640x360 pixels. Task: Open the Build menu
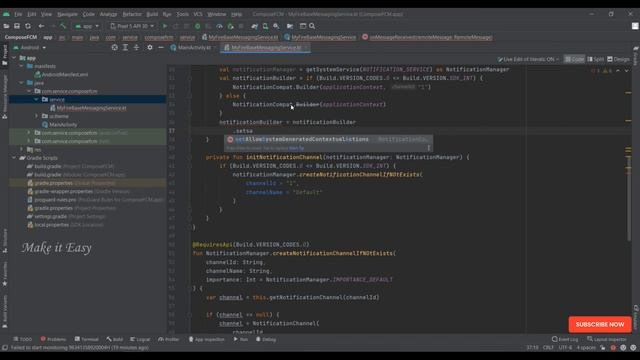pos(152,14)
